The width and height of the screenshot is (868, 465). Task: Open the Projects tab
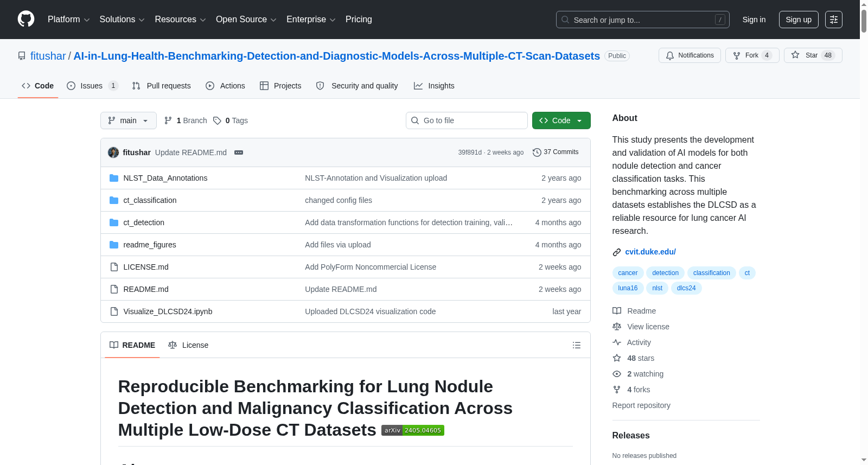280,86
